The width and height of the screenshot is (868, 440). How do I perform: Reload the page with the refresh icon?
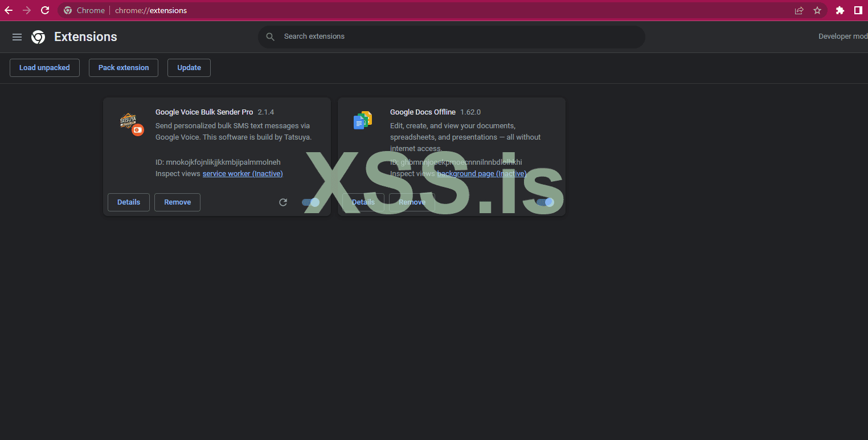(45, 10)
